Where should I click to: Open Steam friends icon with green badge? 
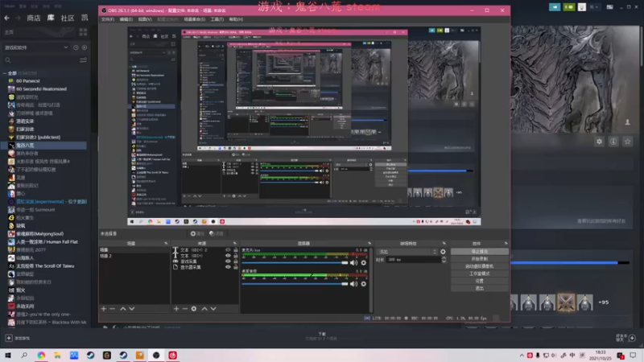pyautogui.click(x=569, y=7)
